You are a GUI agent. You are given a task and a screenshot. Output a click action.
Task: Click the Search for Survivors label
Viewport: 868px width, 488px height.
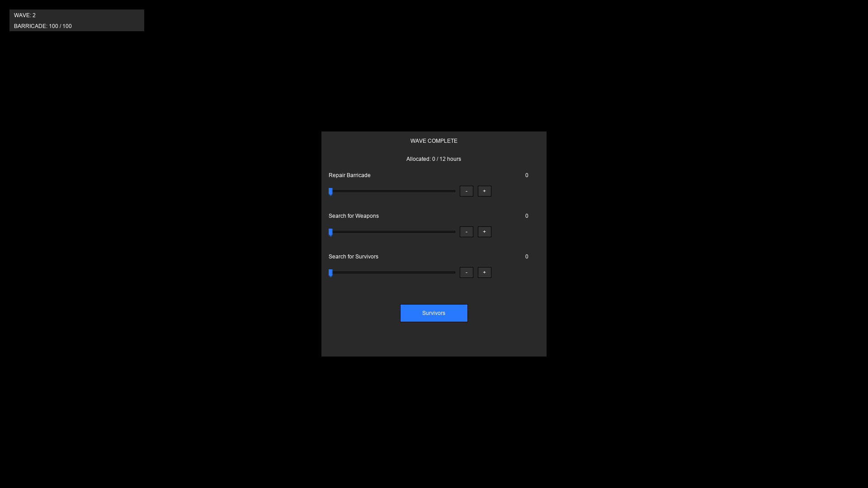tap(353, 257)
